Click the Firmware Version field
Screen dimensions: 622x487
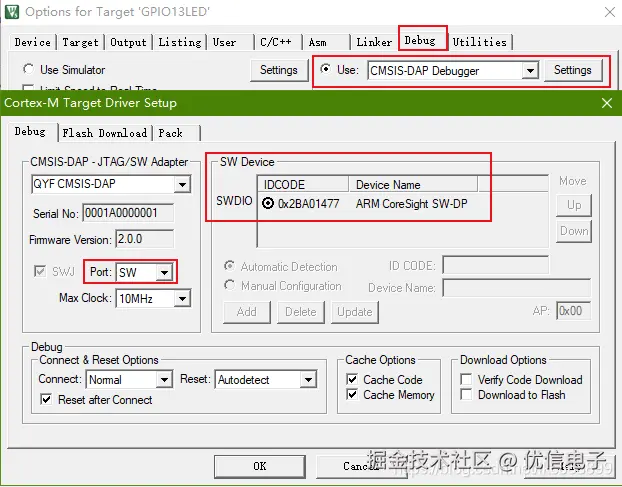tap(144, 239)
